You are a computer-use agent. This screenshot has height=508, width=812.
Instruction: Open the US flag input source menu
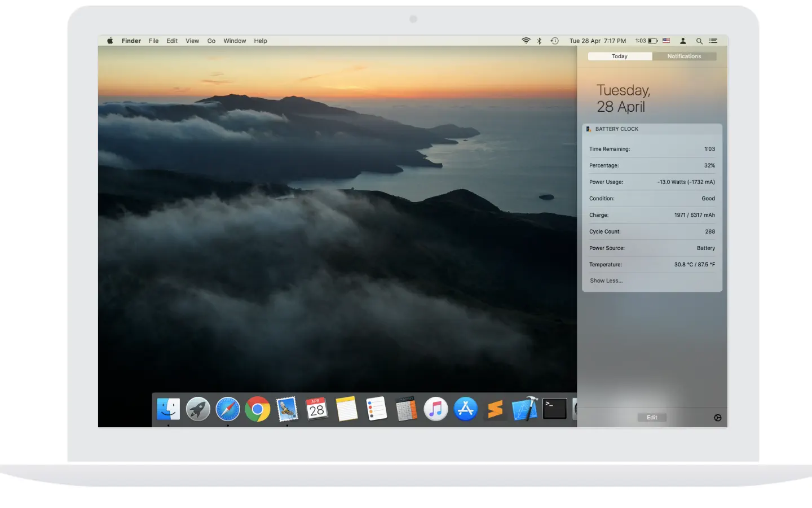(667, 41)
